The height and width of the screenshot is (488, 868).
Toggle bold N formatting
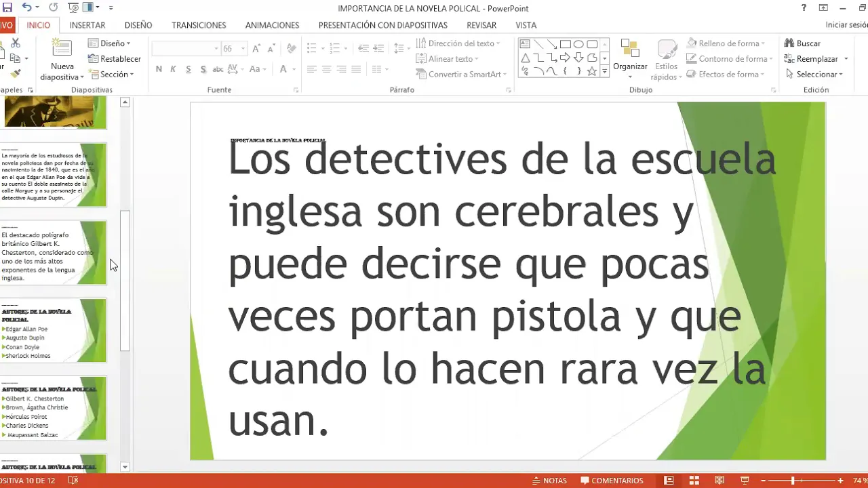(x=159, y=69)
